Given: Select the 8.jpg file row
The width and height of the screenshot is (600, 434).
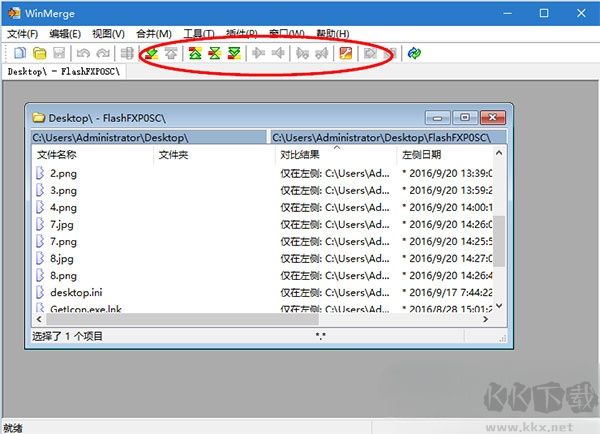Looking at the screenshot, I should coord(262,259).
